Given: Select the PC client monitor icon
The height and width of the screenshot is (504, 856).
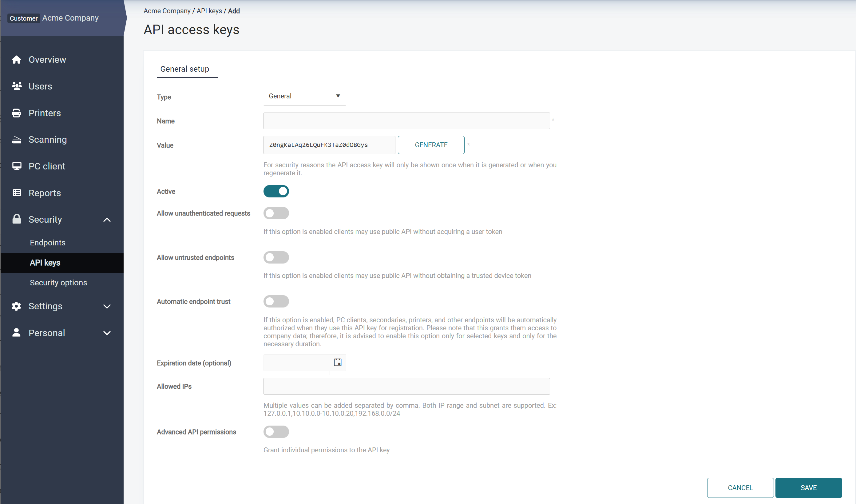Looking at the screenshot, I should click(17, 166).
